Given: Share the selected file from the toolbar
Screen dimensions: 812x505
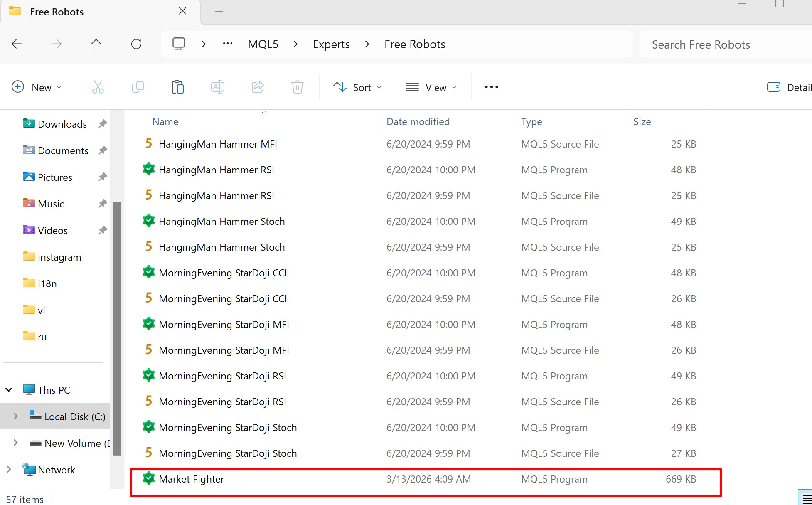Looking at the screenshot, I should [x=257, y=87].
